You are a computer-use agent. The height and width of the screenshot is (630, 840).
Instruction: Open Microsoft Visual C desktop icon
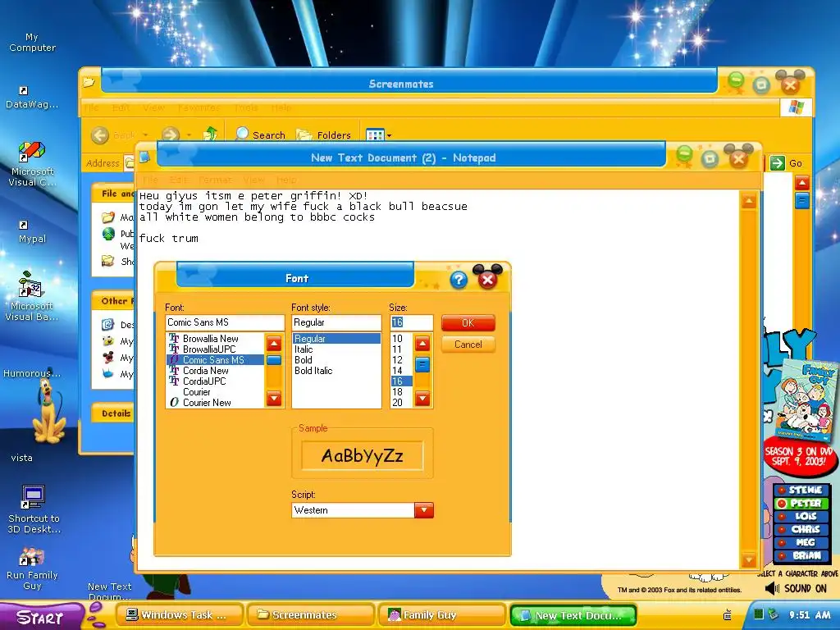click(x=32, y=164)
